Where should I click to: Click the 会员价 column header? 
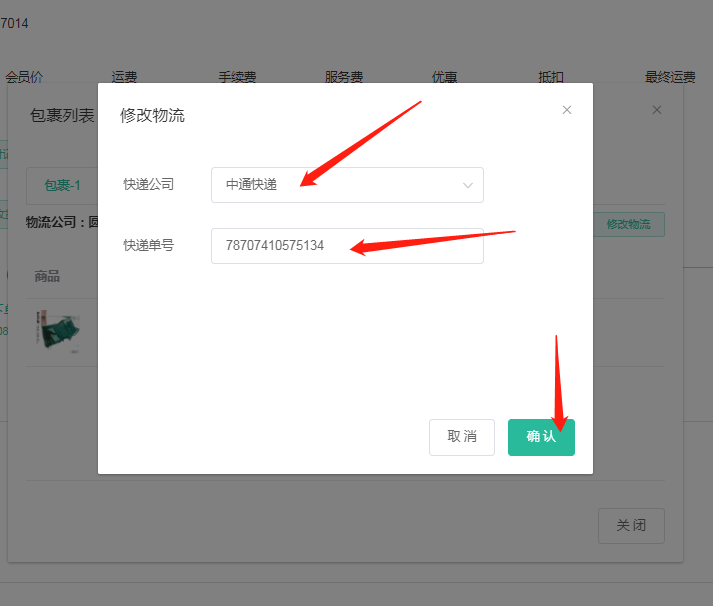coord(24,77)
